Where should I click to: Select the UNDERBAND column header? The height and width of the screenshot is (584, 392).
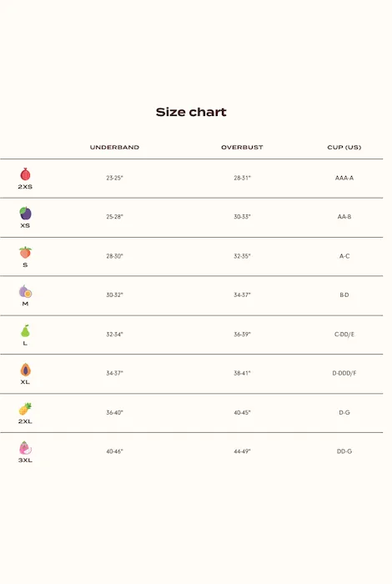coord(114,147)
